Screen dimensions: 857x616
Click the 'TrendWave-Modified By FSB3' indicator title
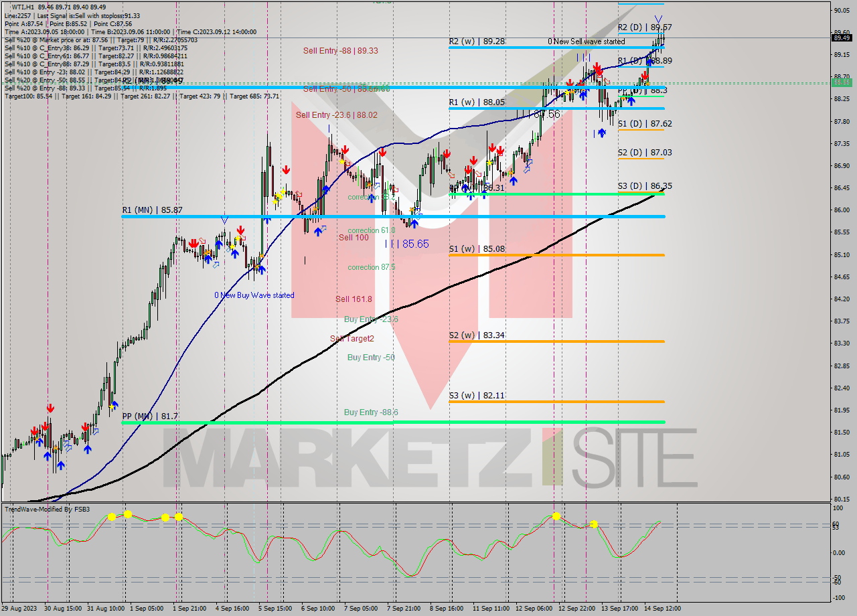[47, 510]
